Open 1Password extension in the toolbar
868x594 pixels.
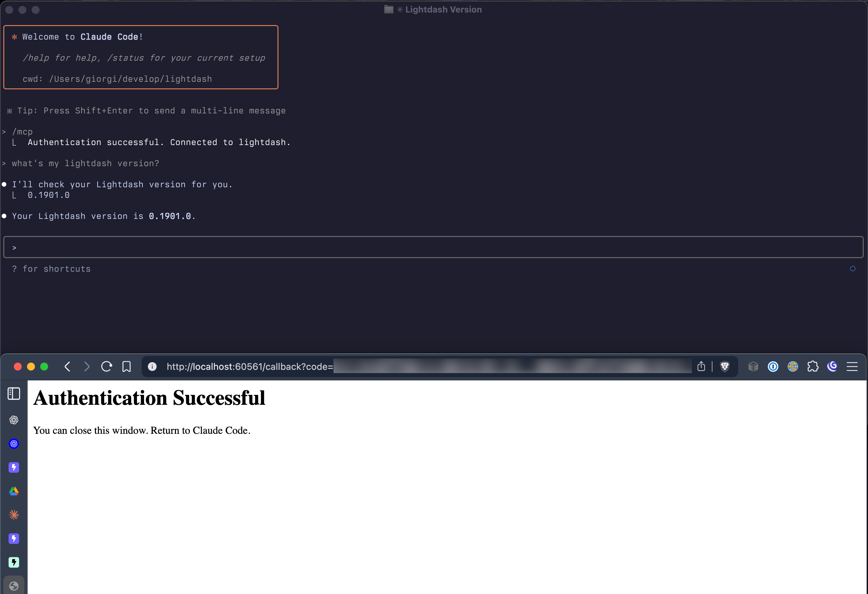click(x=773, y=367)
